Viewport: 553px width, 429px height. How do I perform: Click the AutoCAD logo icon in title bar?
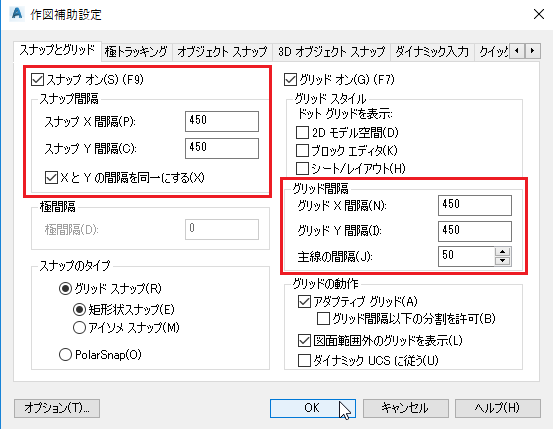[x=17, y=13]
